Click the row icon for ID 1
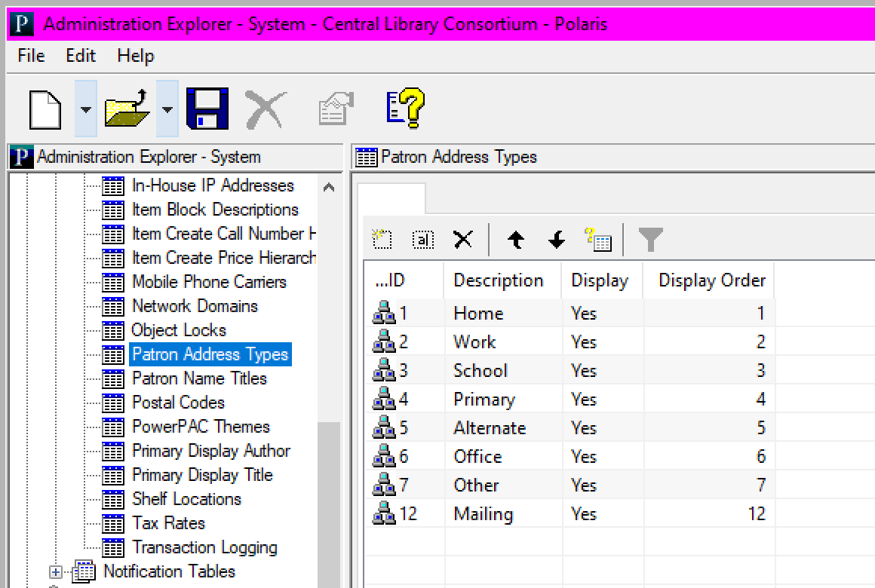This screenshot has width=875, height=588. point(384,313)
